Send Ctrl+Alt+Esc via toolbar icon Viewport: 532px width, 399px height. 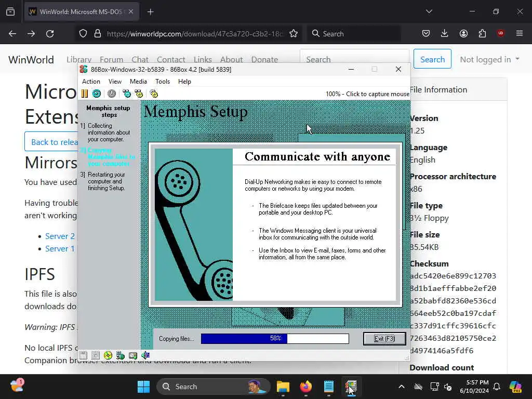click(139, 94)
